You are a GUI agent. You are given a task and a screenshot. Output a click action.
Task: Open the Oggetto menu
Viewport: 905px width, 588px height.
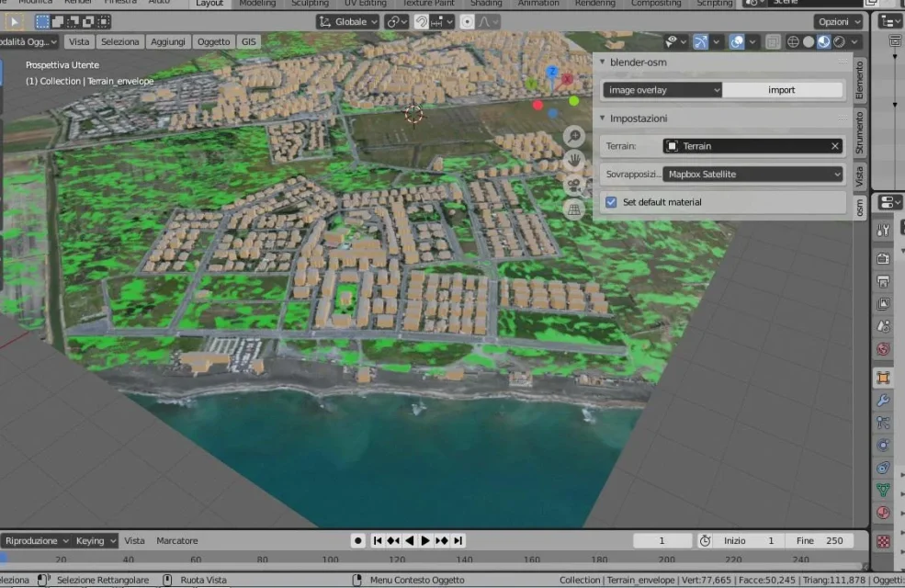tap(213, 41)
